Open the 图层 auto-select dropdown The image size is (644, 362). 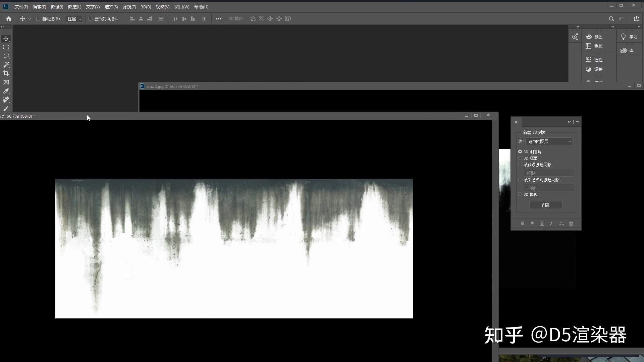[x=74, y=19]
